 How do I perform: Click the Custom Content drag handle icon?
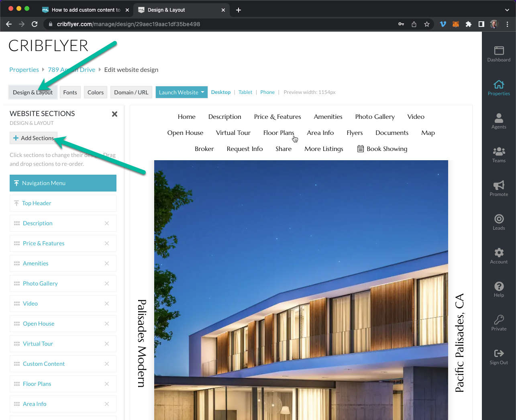tap(17, 364)
